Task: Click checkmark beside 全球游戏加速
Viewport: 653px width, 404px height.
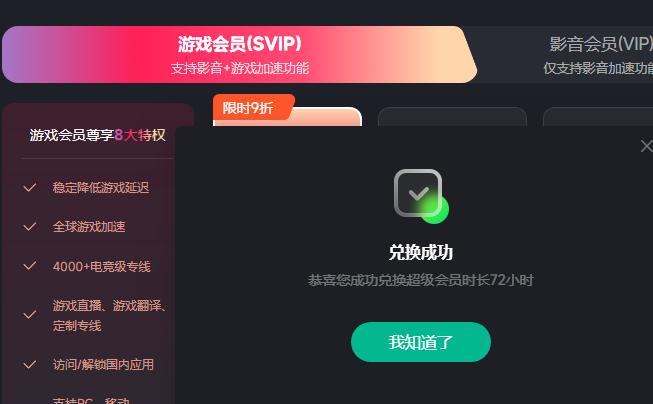Action: (x=30, y=227)
